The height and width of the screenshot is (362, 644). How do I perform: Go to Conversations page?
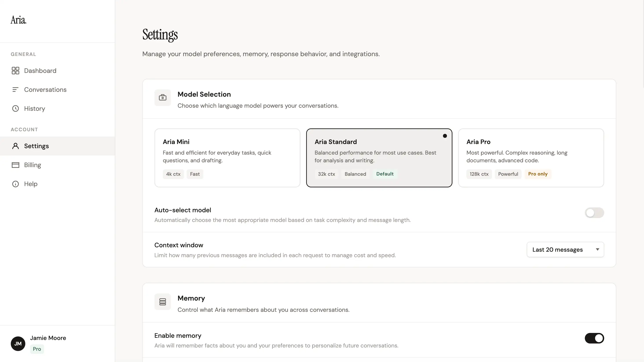click(57, 90)
